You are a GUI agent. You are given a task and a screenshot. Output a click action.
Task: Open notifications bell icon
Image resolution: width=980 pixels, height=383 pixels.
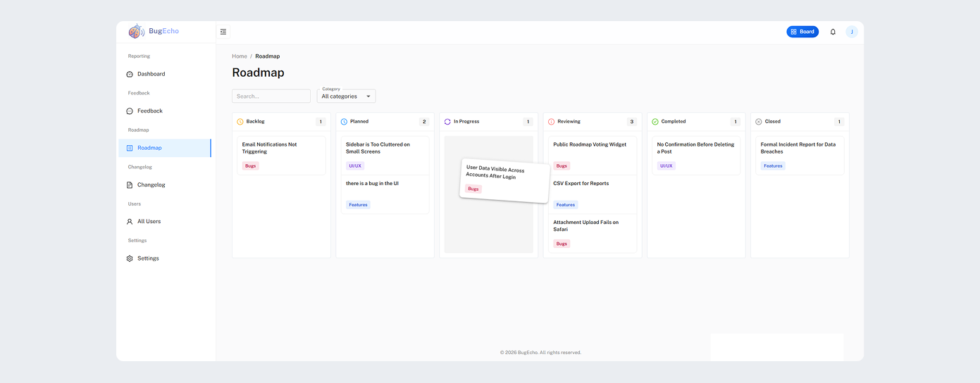tap(833, 32)
